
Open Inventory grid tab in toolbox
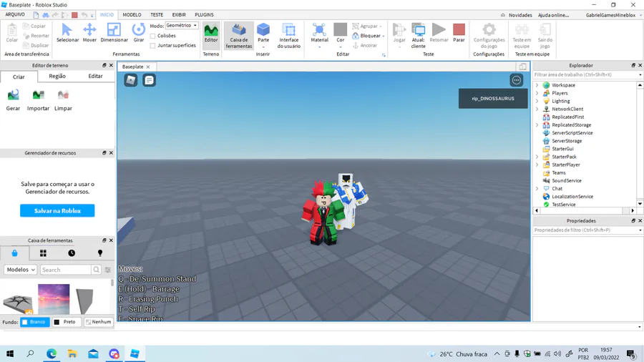43,253
